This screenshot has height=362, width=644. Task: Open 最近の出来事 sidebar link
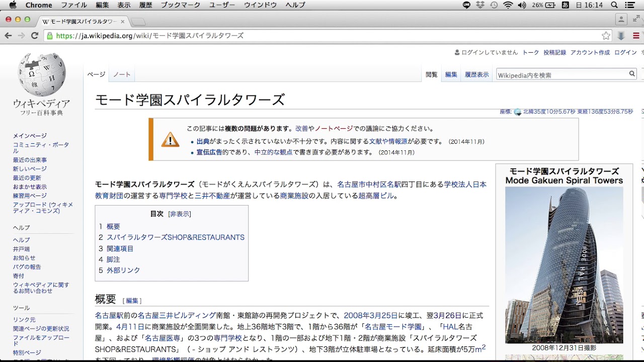click(30, 160)
